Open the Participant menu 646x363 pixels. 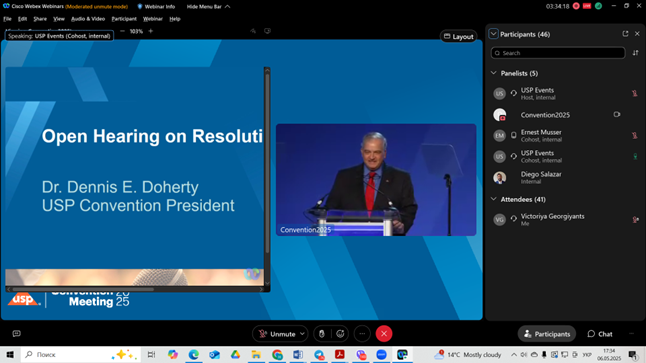coord(124,19)
